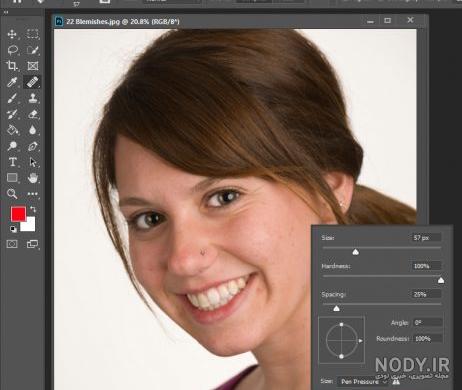462x390 pixels.
Task: Expand the tools panel with double arrows
Action: [x=6, y=12]
